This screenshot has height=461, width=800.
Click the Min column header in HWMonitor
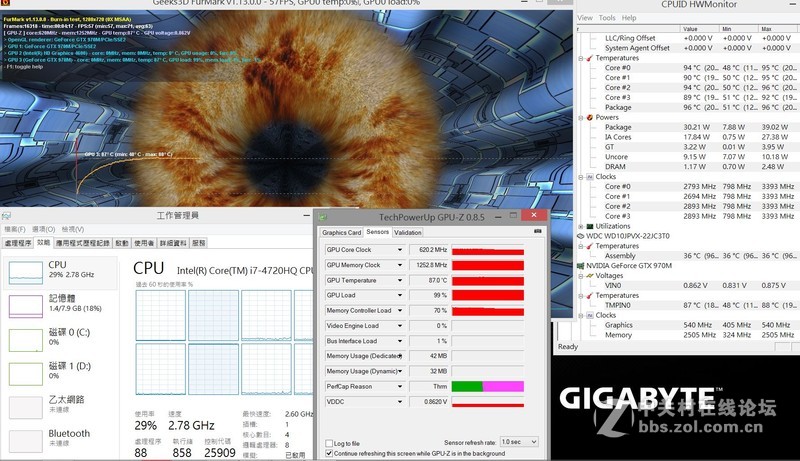click(739, 29)
